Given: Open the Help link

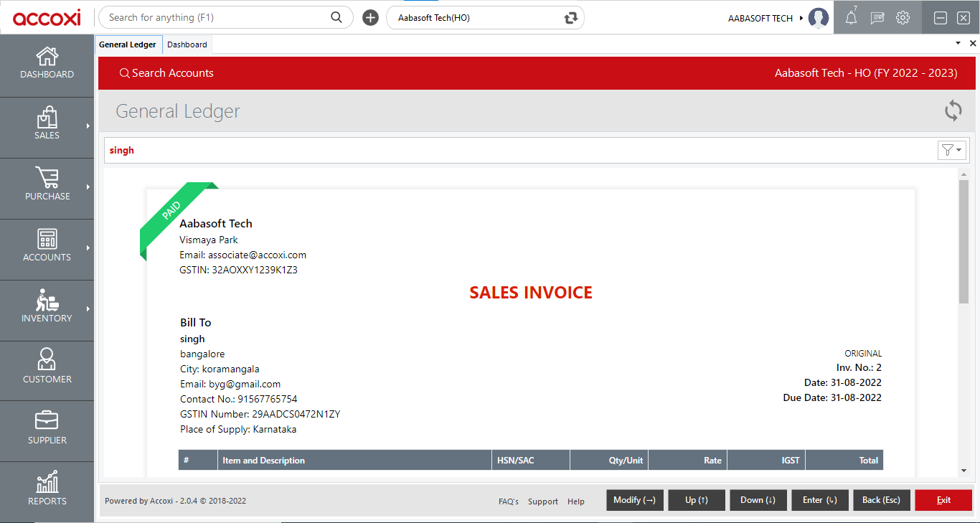Looking at the screenshot, I should point(576,501).
